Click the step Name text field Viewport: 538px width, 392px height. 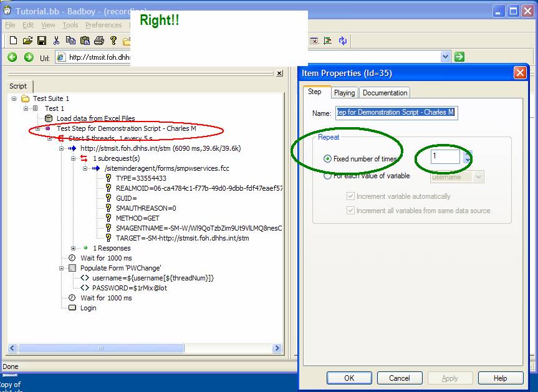396,113
